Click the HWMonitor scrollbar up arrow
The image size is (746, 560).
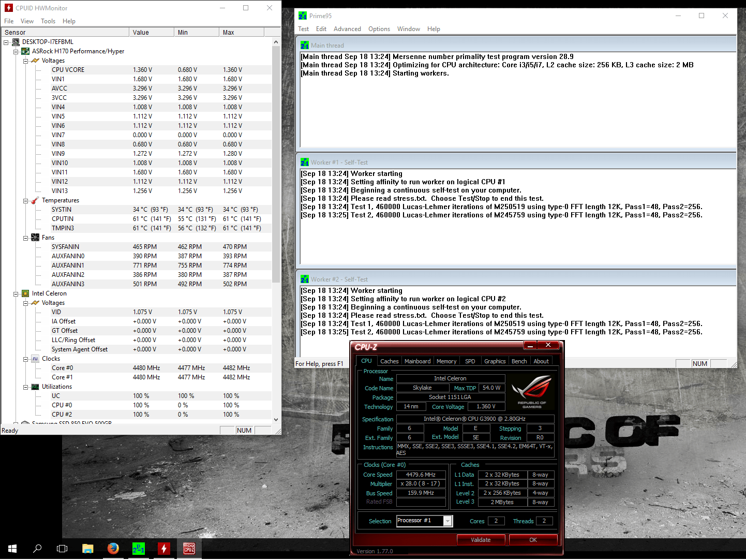(276, 42)
